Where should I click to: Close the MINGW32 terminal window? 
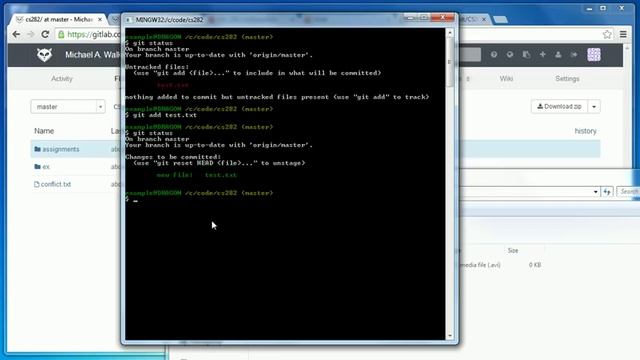pyautogui.click(x=443, y=18)
